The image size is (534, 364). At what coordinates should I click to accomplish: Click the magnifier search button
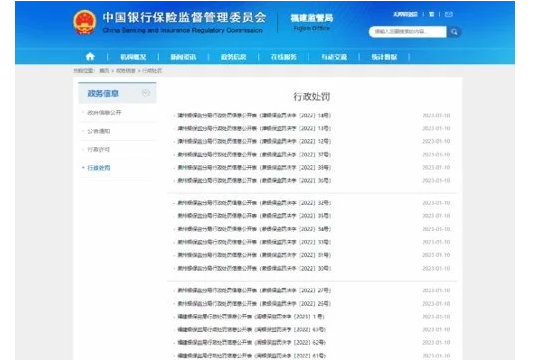454,32
